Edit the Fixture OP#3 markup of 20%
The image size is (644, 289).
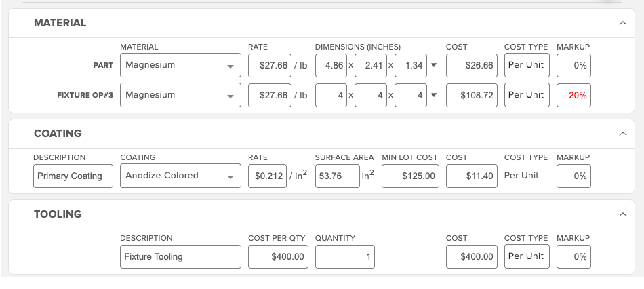[573, 96]
